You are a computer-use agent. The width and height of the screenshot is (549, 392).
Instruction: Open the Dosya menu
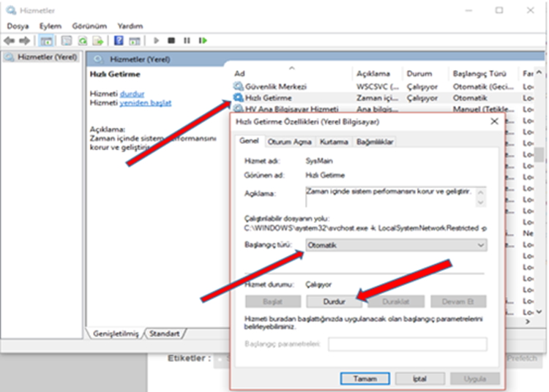pyautogui.click(x=18, y=26)
